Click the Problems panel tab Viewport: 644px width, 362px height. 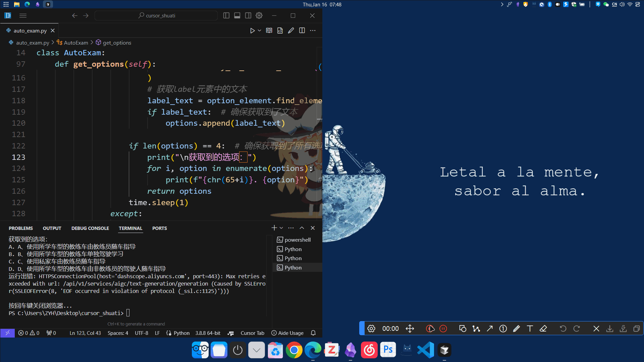tap(21, 228)
